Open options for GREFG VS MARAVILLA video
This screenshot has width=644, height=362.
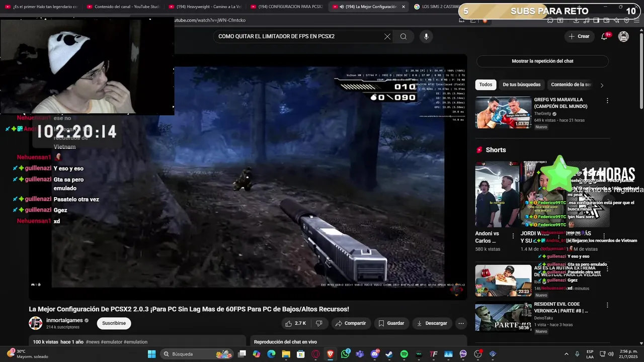click(607, 101)
